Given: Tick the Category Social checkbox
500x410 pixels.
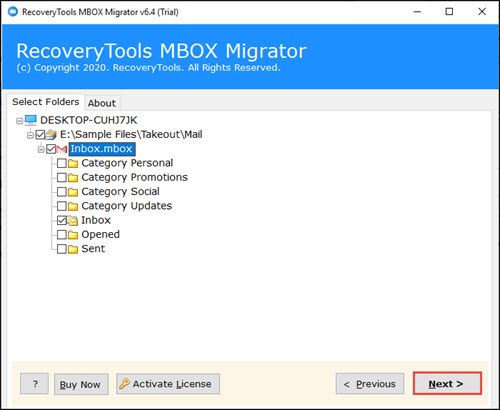Looking at the screenshot, I should pos(62,192).
